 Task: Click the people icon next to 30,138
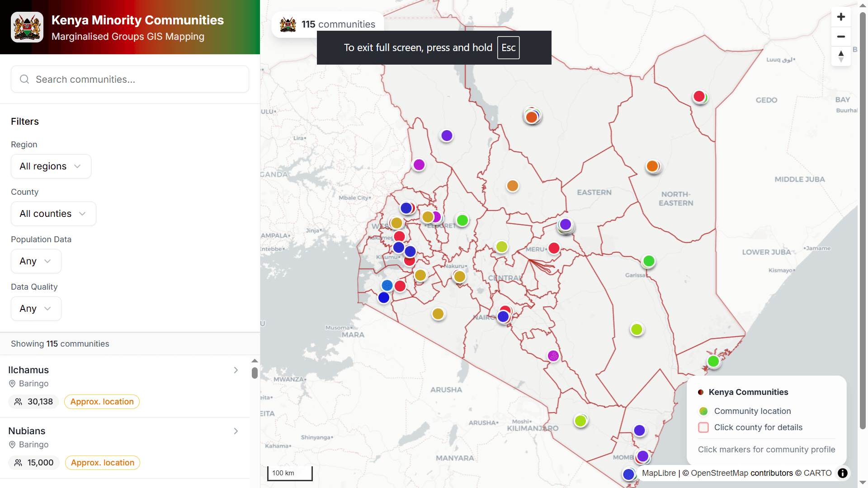[x=18, y=401]
